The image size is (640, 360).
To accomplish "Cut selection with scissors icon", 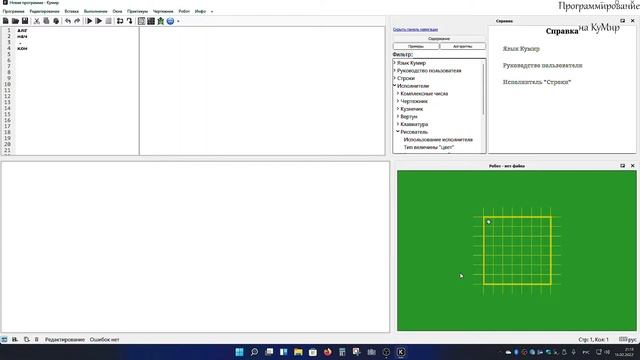I will click(36, 21).
